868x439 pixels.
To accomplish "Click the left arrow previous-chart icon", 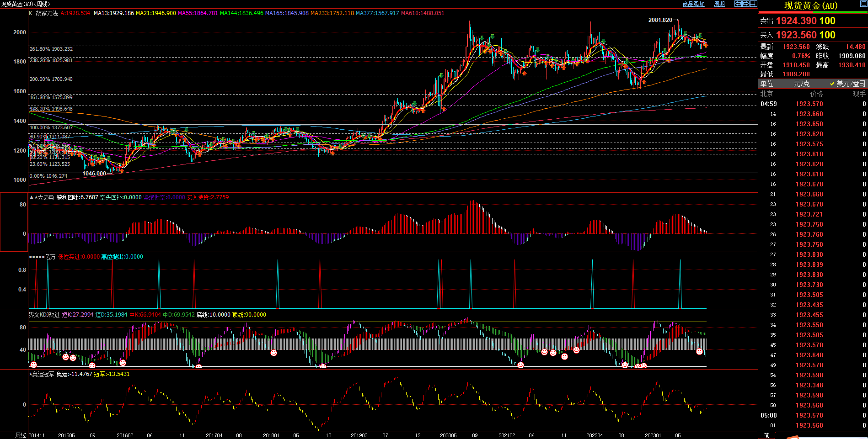I will 738,4.
